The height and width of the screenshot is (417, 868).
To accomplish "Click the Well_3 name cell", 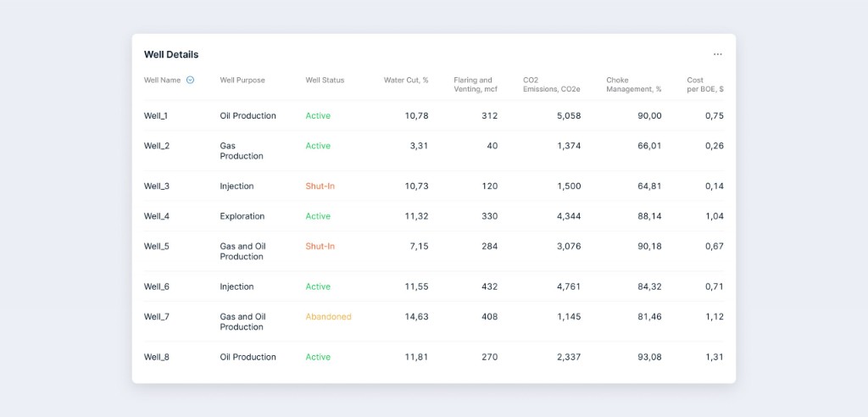I will (157, 186).
